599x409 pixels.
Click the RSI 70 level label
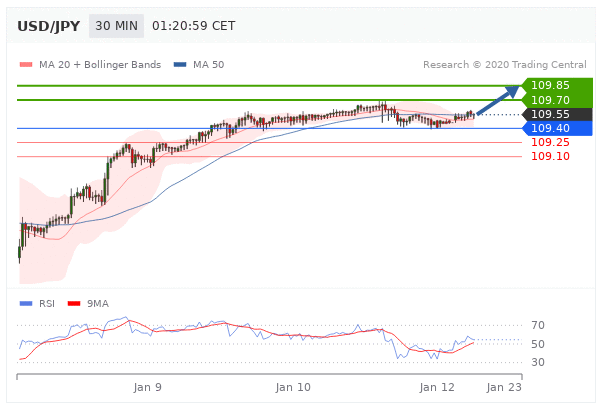click(x=538, y=325)
